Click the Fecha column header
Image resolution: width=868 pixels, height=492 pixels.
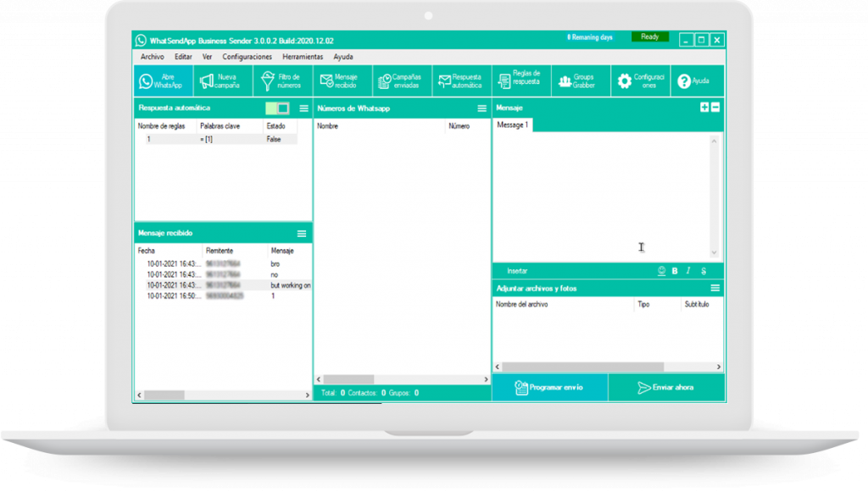[146, 251]
